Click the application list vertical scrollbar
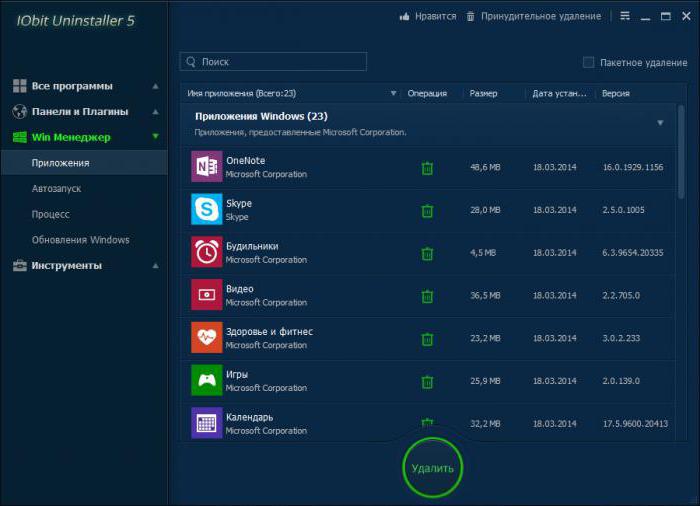This screenshot has height=506, width=700. point(681,152)
